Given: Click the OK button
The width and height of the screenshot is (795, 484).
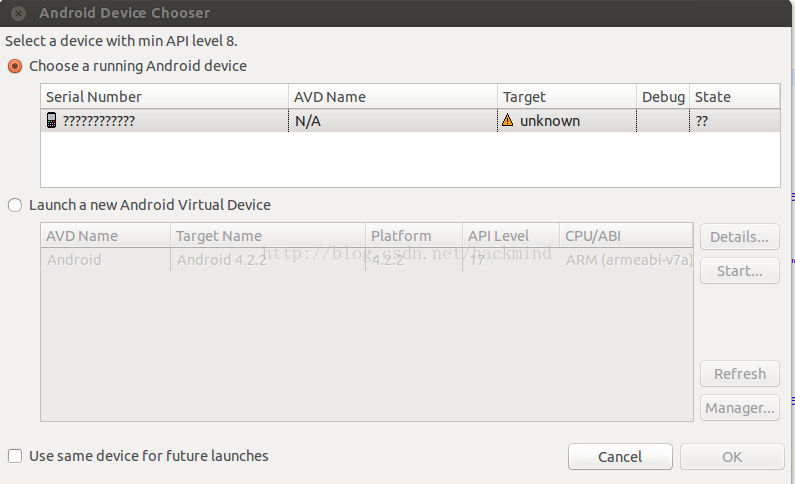Looking at the screenshot, I should point(732,457).
